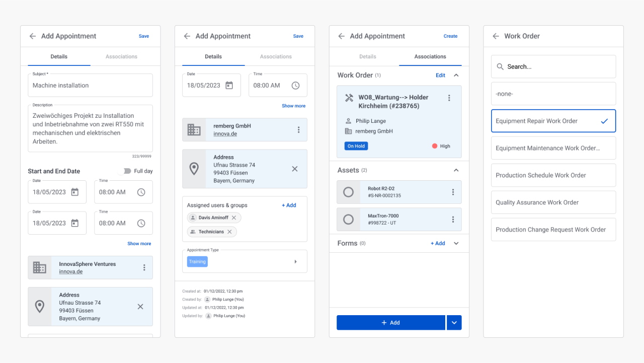Click building icon on InnovaSphere Ventures card
Image resolution: width=644 pixels, height=363 pixels.
click(40, 267)
